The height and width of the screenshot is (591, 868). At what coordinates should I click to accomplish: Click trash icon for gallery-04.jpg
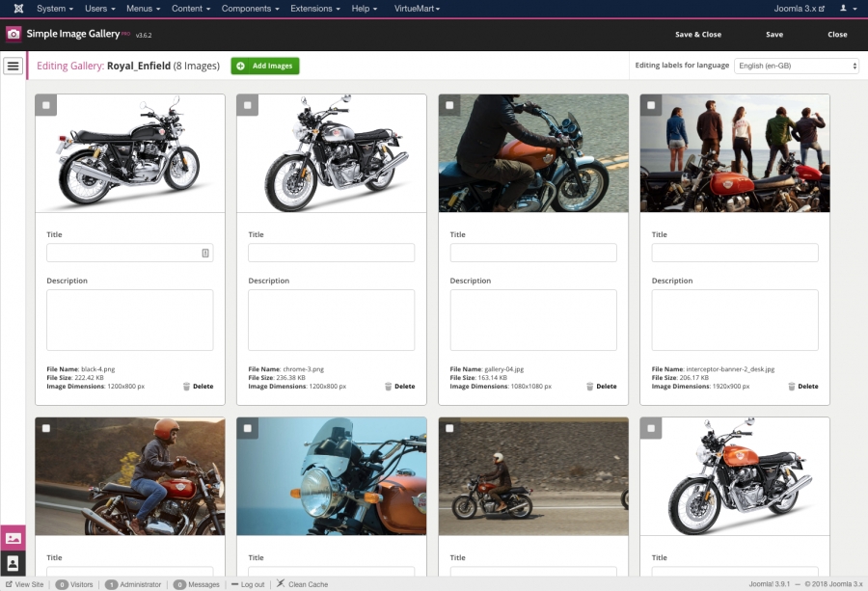[589, 387]
